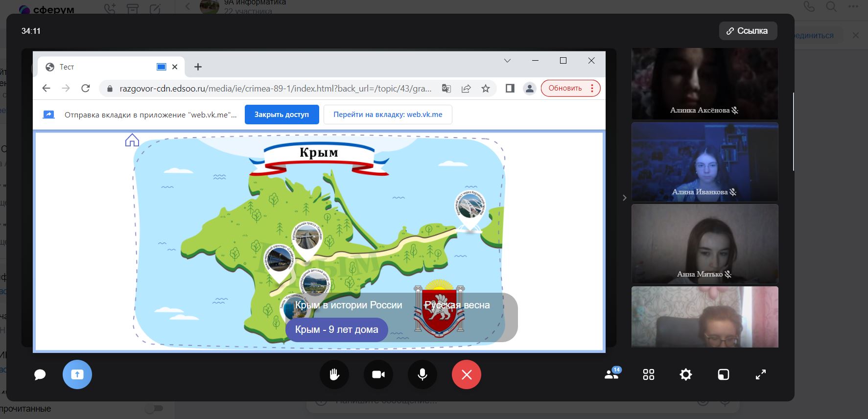Click the participants sidebar scrollbar
The height and width of the screenshot is (419, 868).
[793, 131]
